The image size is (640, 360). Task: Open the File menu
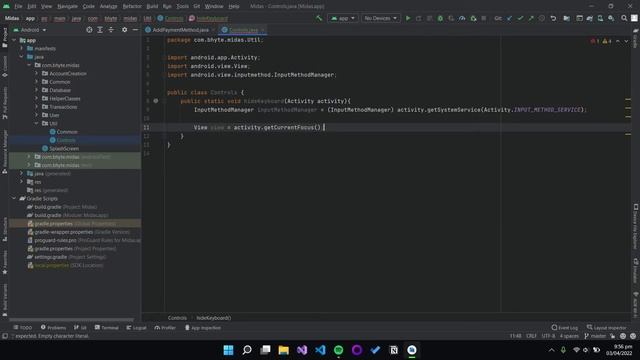tap(18, 6)
